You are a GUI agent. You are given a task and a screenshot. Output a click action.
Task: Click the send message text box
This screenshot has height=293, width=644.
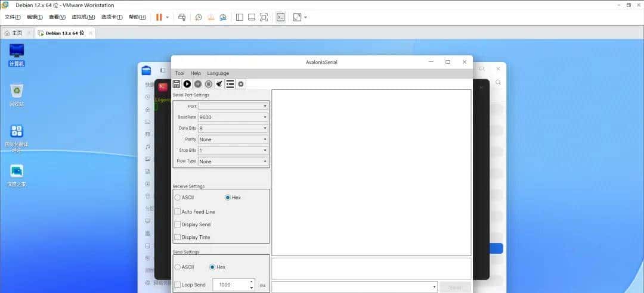point(371,269)
